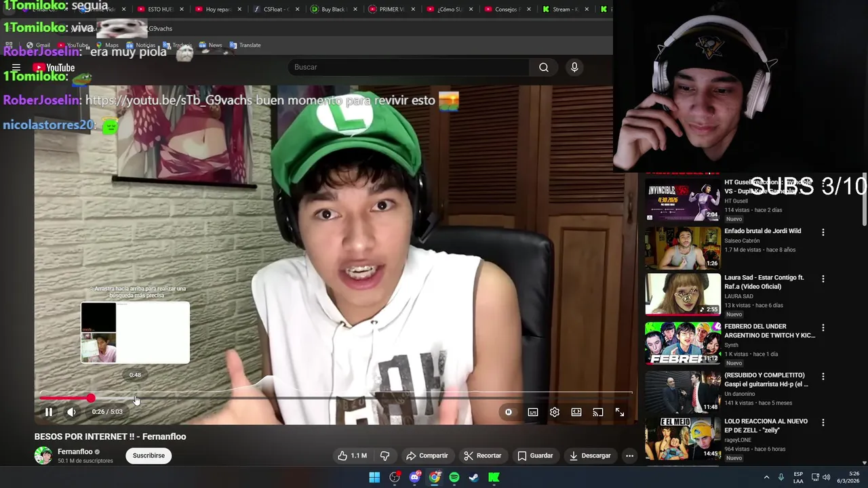Close the Hoy repar browser tab

click(239, 9)
